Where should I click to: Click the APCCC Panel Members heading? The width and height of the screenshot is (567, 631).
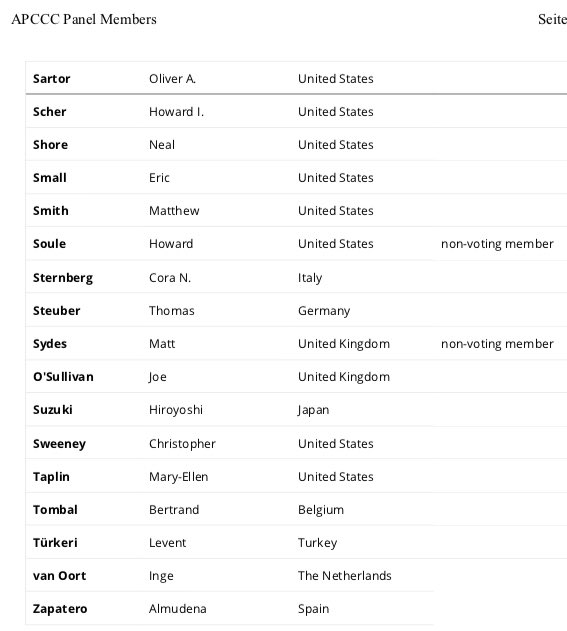(84, 19)
